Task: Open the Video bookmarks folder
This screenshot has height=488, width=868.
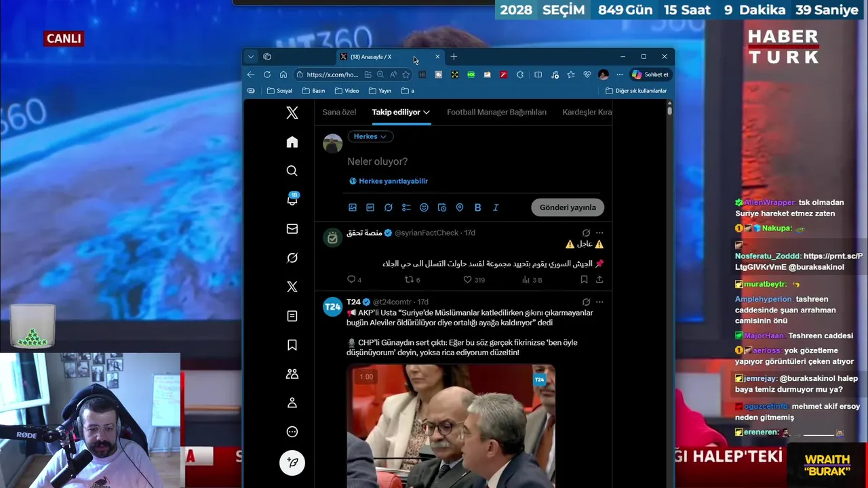Action: (x=347, y=91)
